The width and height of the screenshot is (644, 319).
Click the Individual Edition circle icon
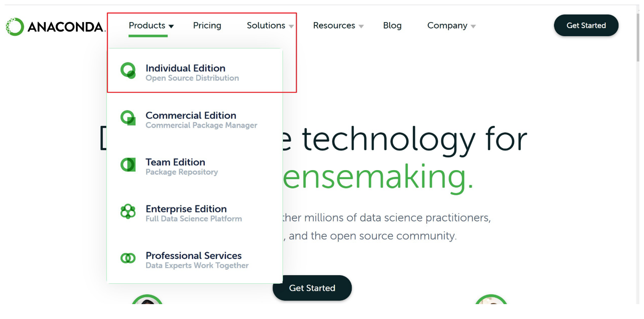pyautogui.click(x=128, y=71)
